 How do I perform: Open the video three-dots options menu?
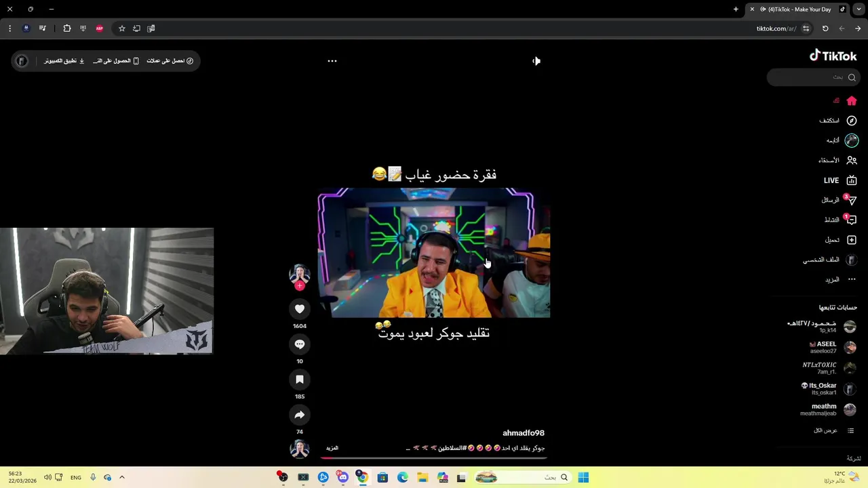[x=332, y=61]
